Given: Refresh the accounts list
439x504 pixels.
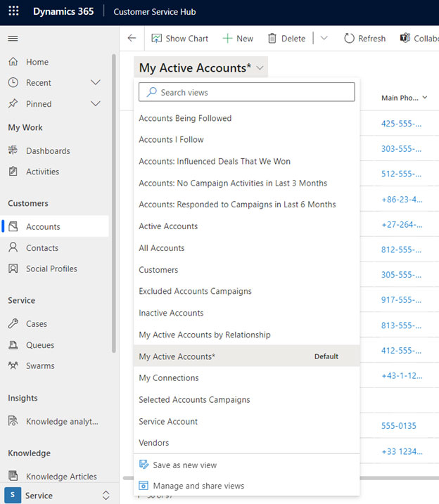Looking at the screenshot, I should coord(364,39).
